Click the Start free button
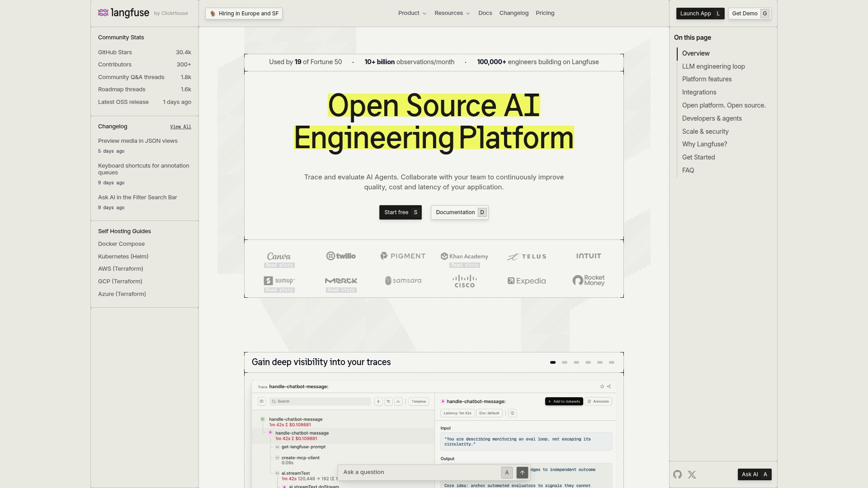The image size is (868, 488). pos(400,212)
